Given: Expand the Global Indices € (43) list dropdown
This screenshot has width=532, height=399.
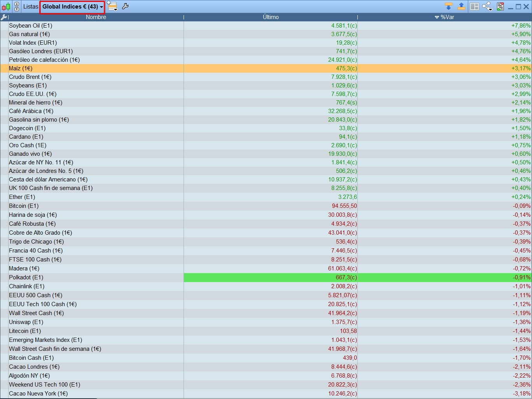Looking at the screenshot, I should coord(72,7).
